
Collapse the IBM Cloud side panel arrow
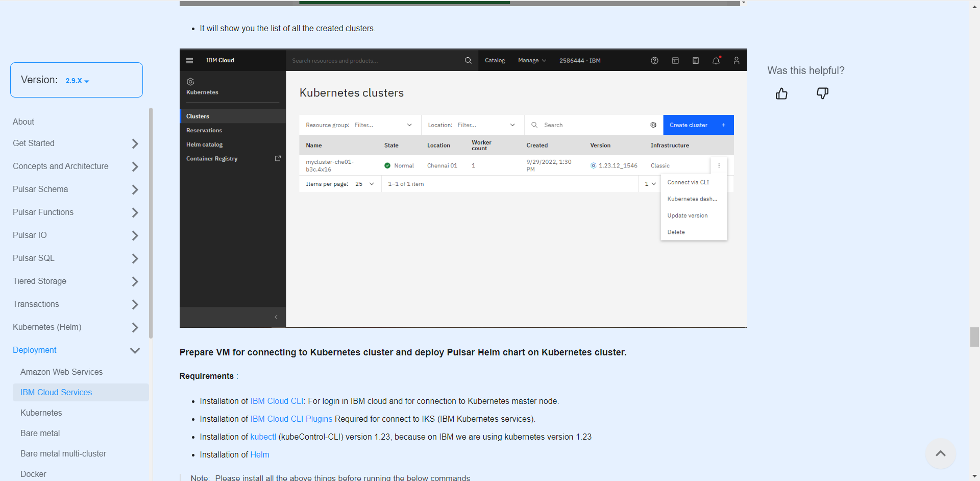[276, 317]
